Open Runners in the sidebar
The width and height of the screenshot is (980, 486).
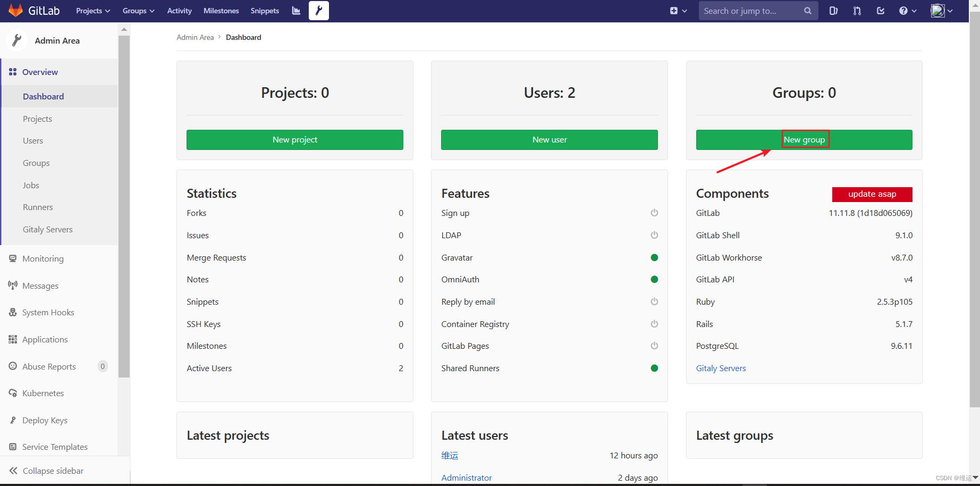click(38, 207)
